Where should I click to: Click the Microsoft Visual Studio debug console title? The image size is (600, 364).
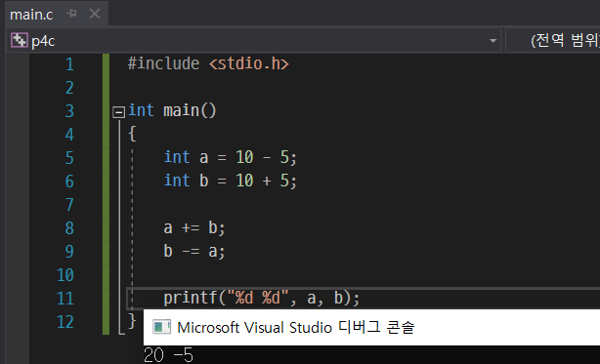pos(296,328)
